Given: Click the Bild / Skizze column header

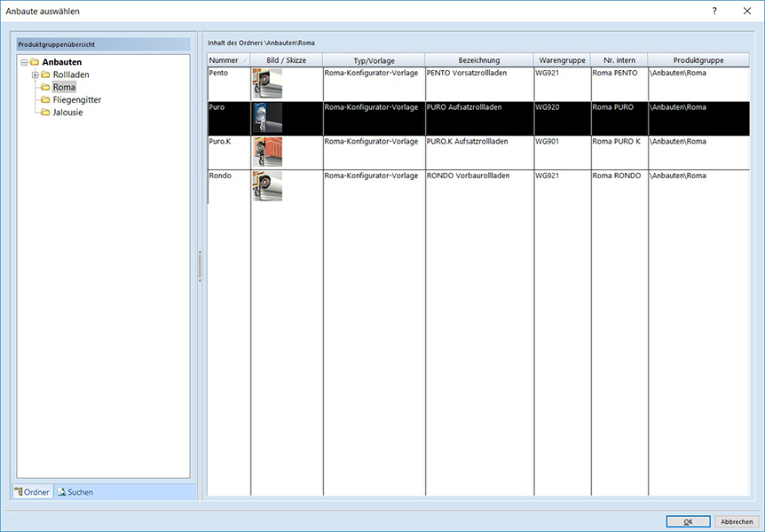Looking at the screenshot, I should coord(287,60).
